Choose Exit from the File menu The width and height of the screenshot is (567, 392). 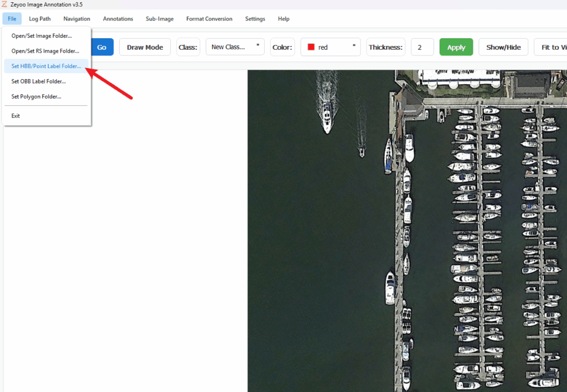point(47,116)
